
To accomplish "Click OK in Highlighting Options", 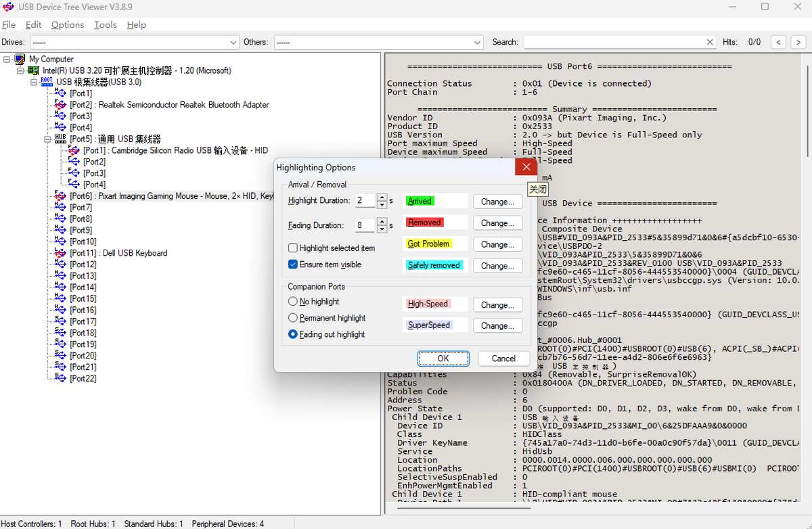I will 443,359.
